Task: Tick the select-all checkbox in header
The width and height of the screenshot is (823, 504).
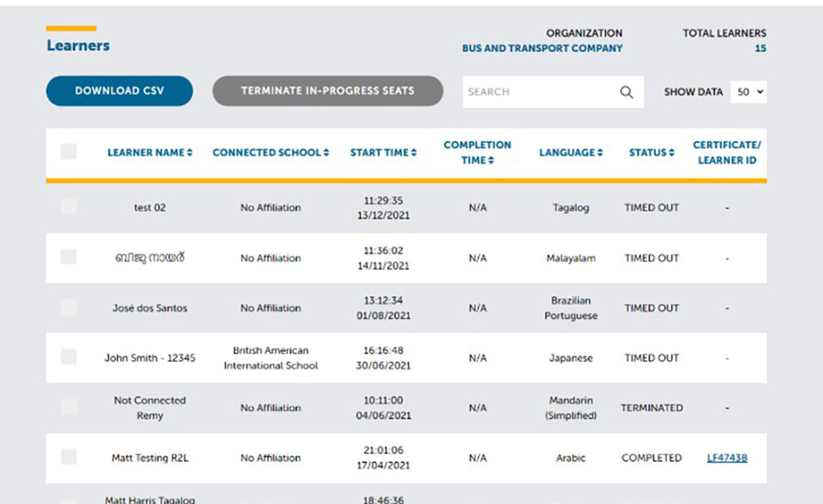Action: pyautogui.click(x=69, y=152)
